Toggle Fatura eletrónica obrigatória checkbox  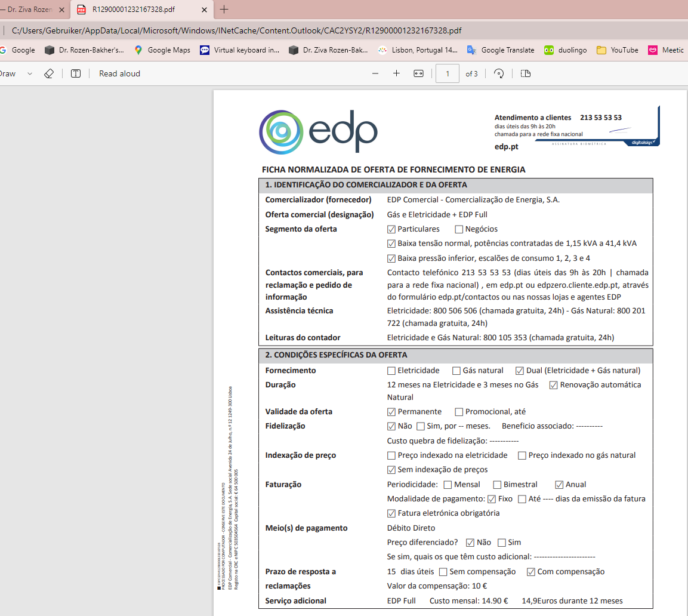pos(391,513)
